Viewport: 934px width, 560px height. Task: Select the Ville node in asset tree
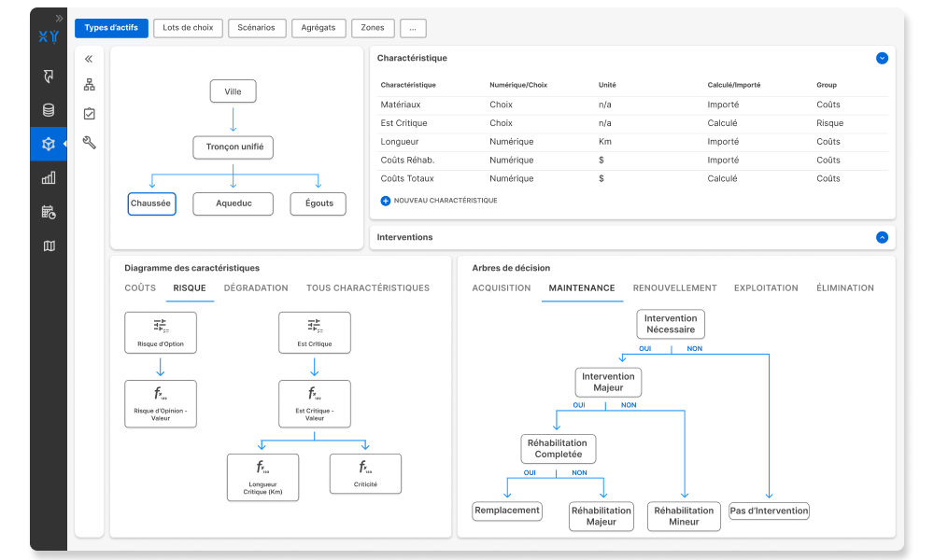pos(233,91)
